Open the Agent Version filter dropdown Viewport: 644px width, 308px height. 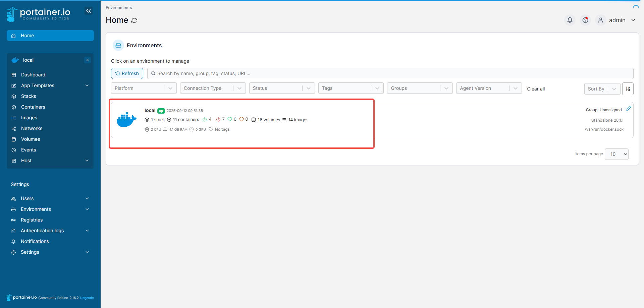[489, 88]
